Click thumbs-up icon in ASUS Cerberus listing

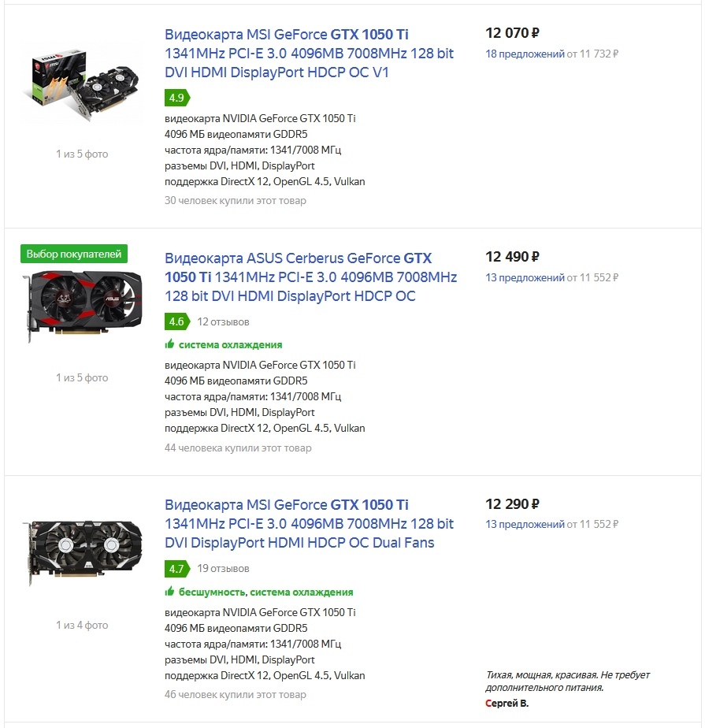click(x=169, y=344)
